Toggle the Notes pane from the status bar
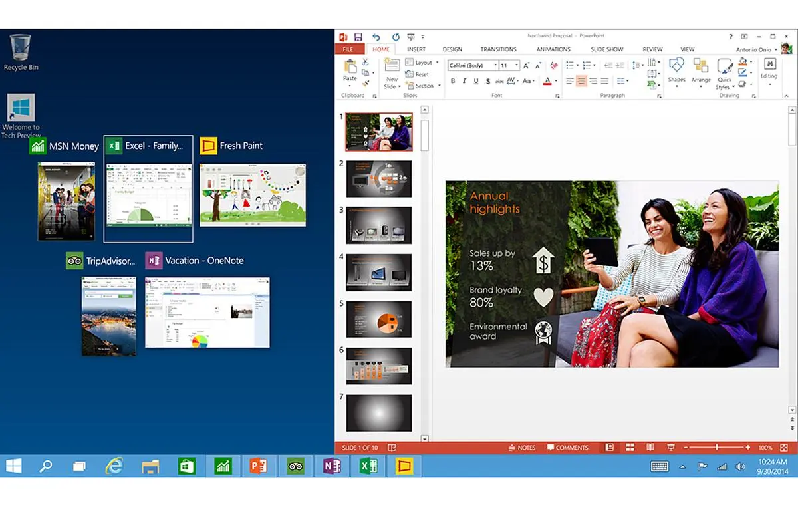The width and height of the screenshot is (798, 532). 522,447
